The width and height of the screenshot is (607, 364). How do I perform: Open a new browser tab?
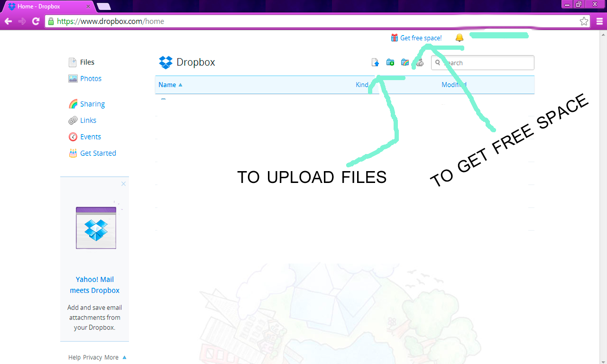tap(103, 7)
